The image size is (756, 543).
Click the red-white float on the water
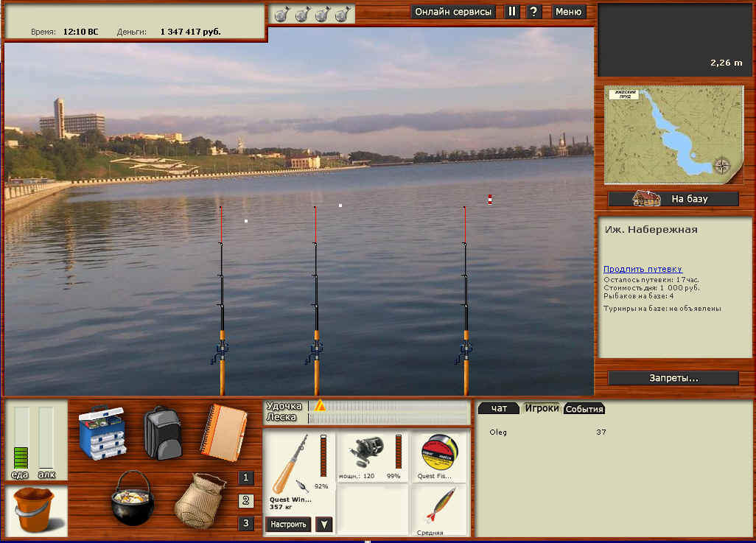click(490, 199)
